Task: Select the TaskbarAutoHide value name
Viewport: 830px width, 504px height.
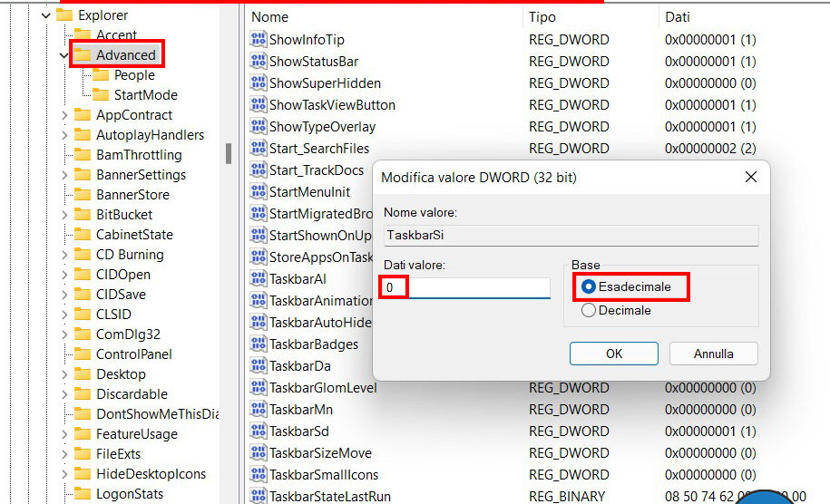Action: (x=320, y=322)
